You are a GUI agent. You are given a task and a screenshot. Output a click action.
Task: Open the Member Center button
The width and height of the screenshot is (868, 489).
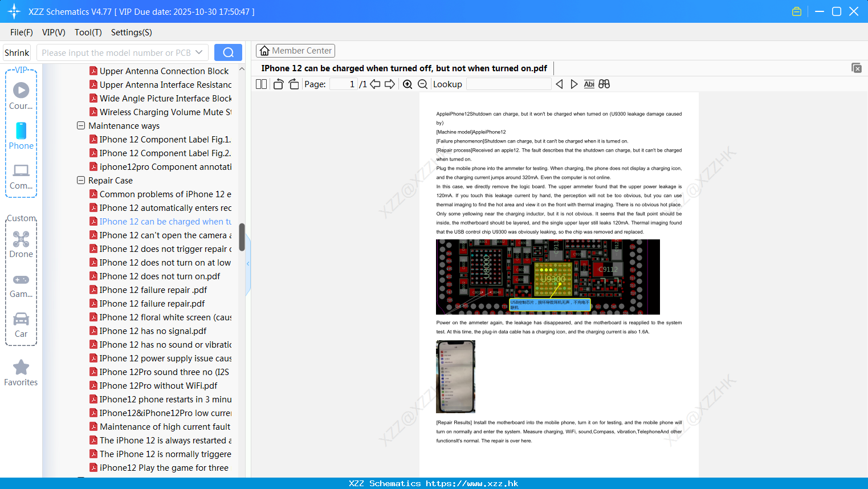(x=295, y=51)
